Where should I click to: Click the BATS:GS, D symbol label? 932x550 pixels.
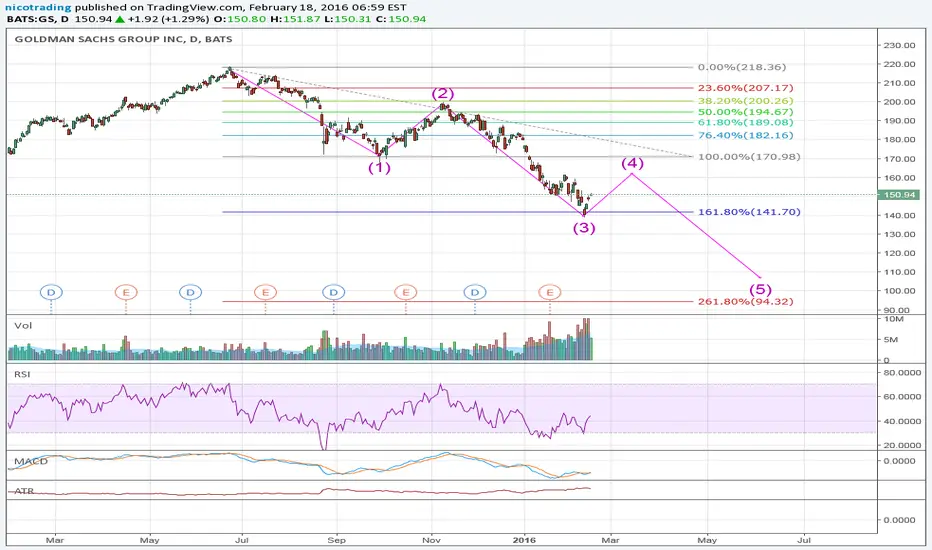(39, 19)
